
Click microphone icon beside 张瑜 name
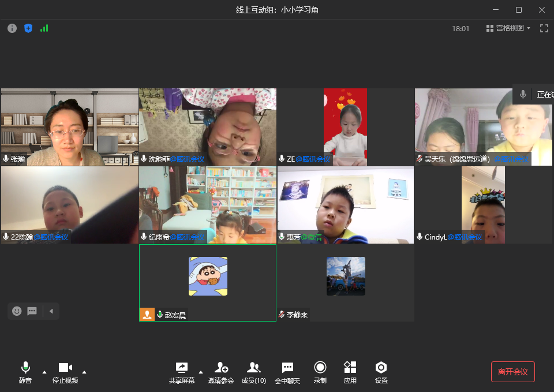(x=6, y=159)
